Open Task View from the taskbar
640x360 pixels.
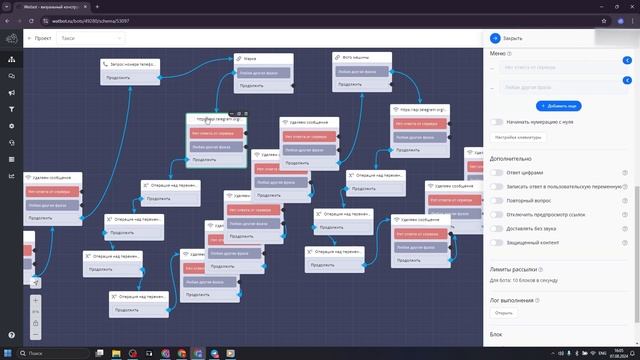point(99,353)
